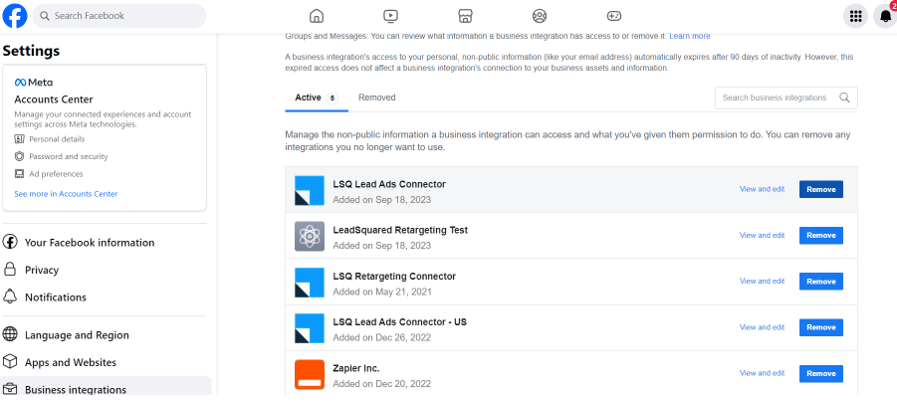Open the Gaming icon in top bar
The image size is (897, 417).
click(x=614, y=16)
